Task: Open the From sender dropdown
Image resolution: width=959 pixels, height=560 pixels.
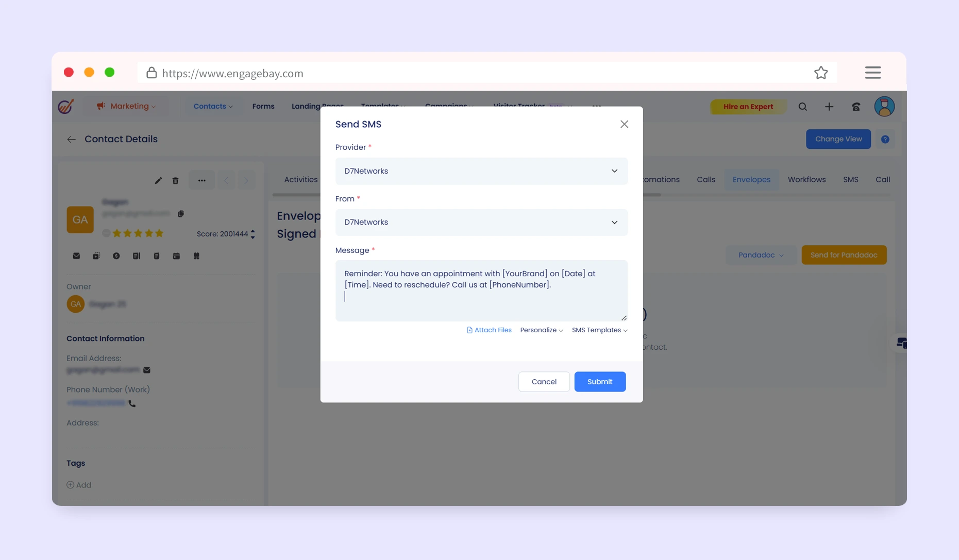Action: pos(481,222)
